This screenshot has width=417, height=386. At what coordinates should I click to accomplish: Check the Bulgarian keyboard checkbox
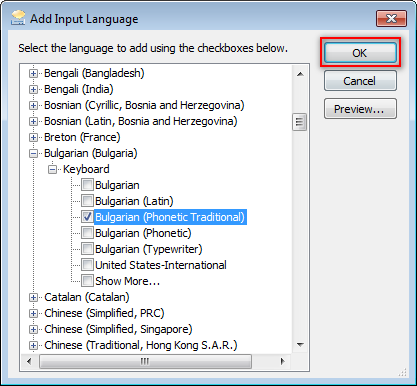pyautogui.click(x=87, y=185)
